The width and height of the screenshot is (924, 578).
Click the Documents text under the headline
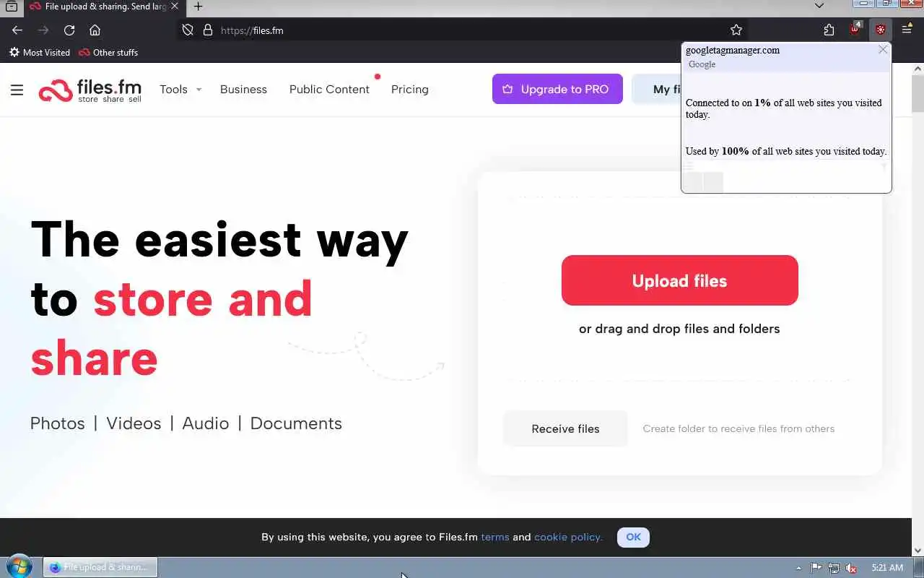(x=296, y=423)
